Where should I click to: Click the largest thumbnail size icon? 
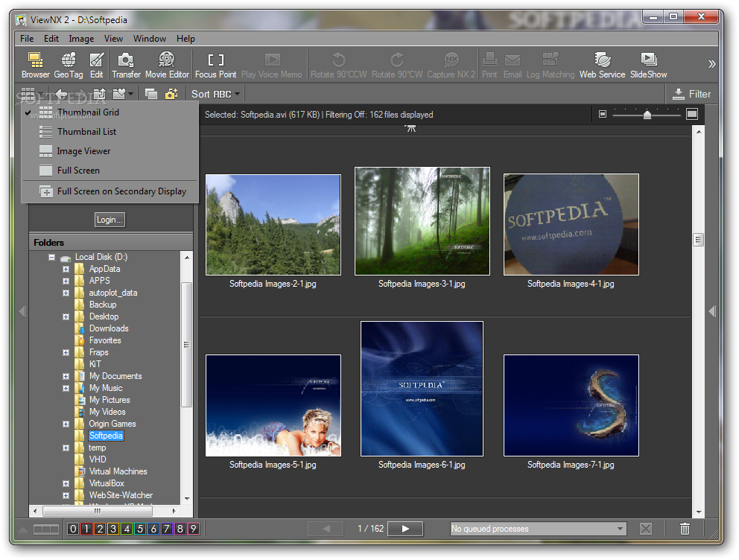692,114
